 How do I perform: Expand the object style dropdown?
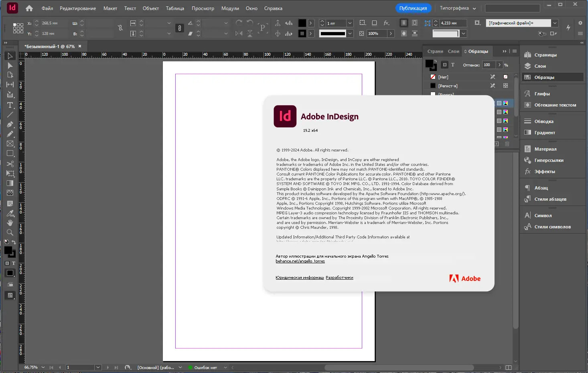(x=555, y=23)
